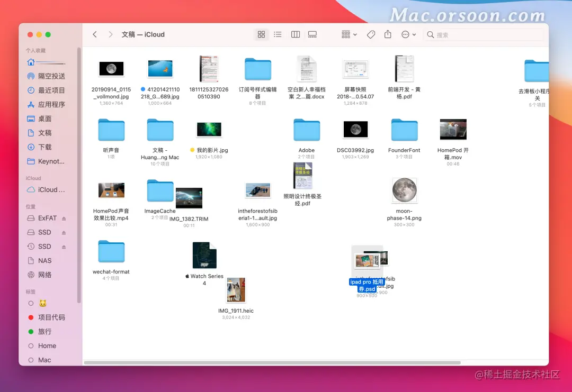Click the sidebar vertical scrollbar
This screenshot has height=392, width=572.
coord(79,175)
